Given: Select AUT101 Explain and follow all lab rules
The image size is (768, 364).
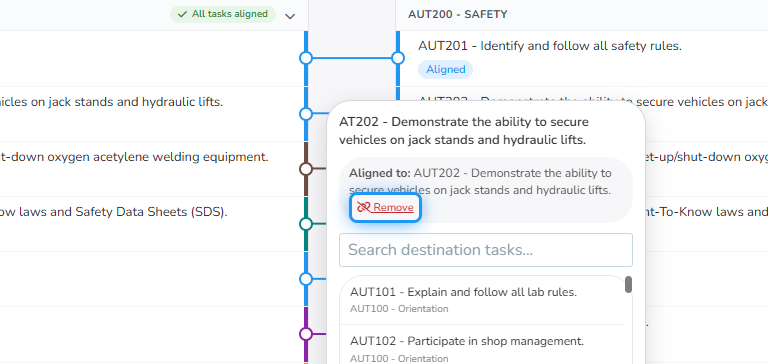Looking at the screenshot, I should [x=482, y=300].
